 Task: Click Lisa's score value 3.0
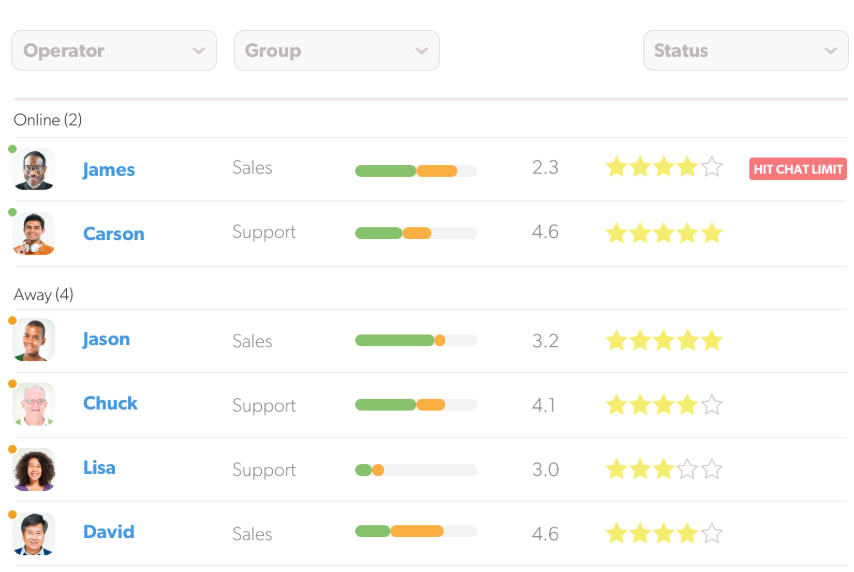click(545, 470)
